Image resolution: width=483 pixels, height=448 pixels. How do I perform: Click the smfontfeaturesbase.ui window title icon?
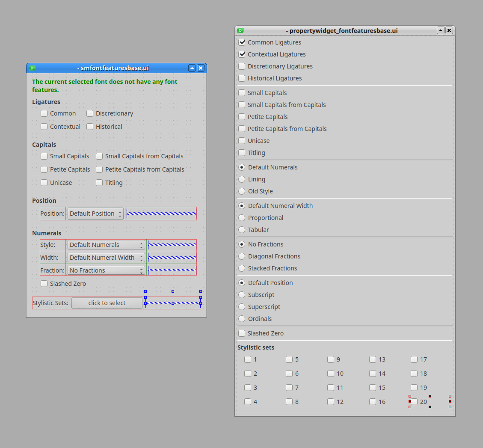coord(32,68)
